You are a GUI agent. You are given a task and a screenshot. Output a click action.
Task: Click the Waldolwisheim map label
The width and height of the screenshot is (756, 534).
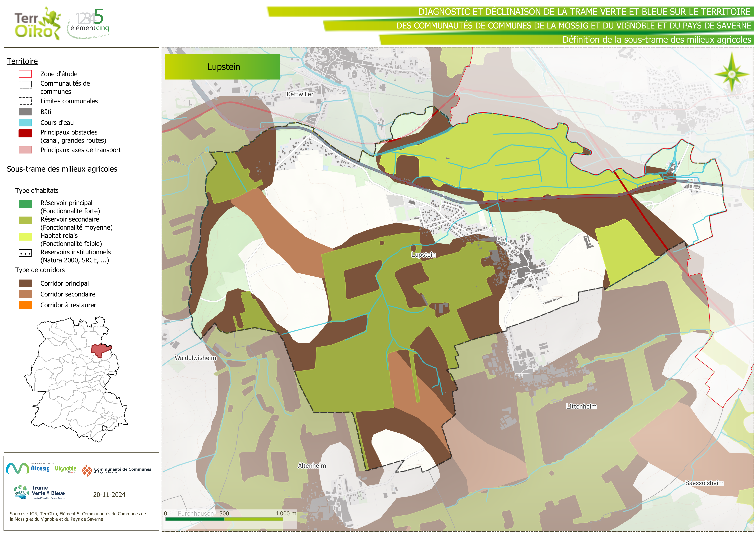point(195,358)
